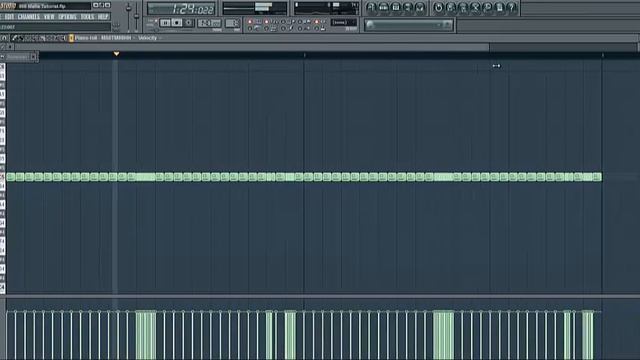Image resolution: width=640 pixels, height=360 pixels.
Task: Adjust the master pitch slider
Action: pos(136,16)
